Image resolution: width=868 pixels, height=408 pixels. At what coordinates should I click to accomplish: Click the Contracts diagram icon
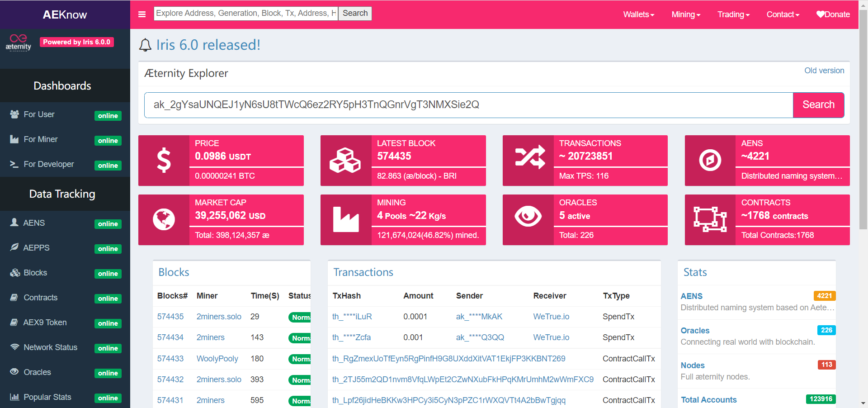[x=710, y=219]
